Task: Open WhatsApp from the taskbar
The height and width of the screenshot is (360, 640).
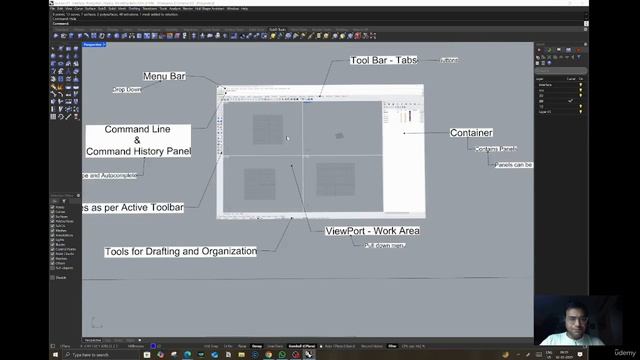Action: coord(282,355)
